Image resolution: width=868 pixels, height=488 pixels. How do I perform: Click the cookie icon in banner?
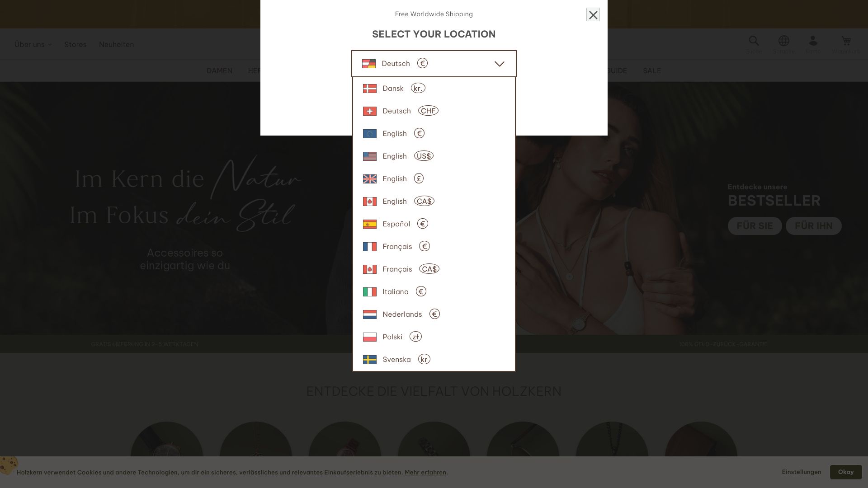(x=9, y=465)
